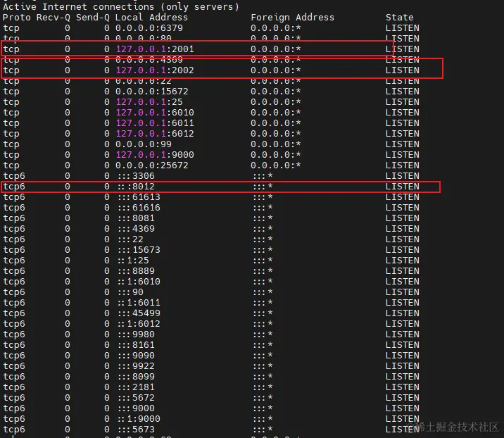Click the tcp6 address :::8099

point(136,377)
